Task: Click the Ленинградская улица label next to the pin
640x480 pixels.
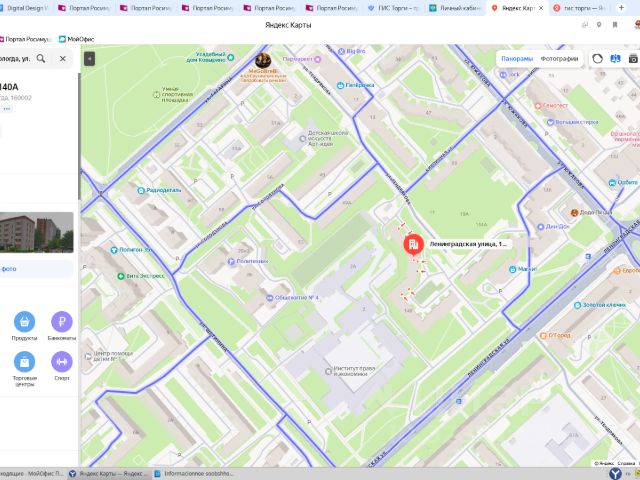Action: [468, 244]
